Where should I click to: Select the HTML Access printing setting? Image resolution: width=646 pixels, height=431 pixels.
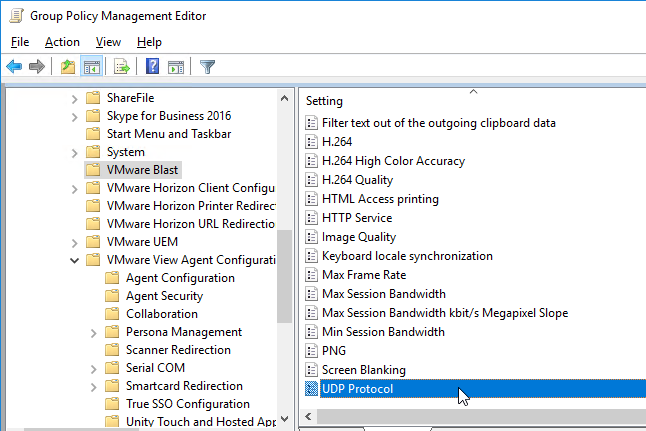click(x=380, y=199)
